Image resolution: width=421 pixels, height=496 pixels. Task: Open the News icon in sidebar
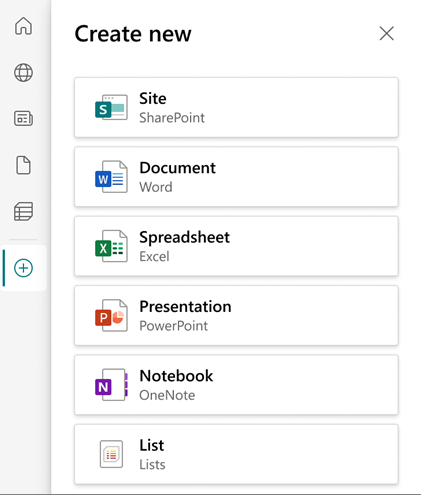tap(23, 118)
